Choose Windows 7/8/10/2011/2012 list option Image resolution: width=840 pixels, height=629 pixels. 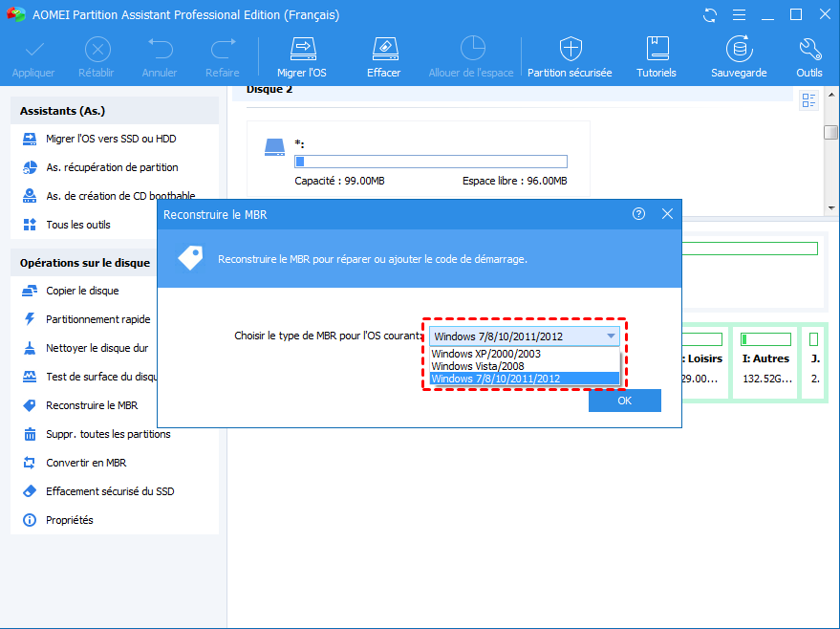525,379
